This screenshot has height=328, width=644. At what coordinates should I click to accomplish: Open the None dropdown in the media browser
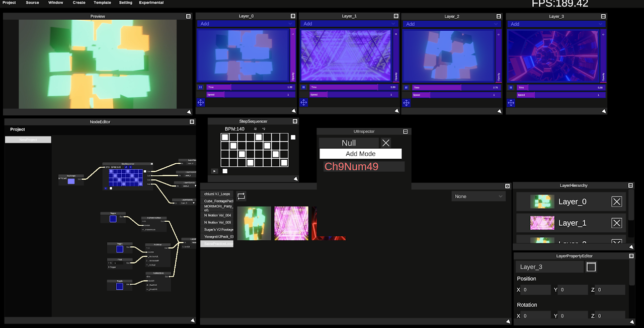click(478, 196)
